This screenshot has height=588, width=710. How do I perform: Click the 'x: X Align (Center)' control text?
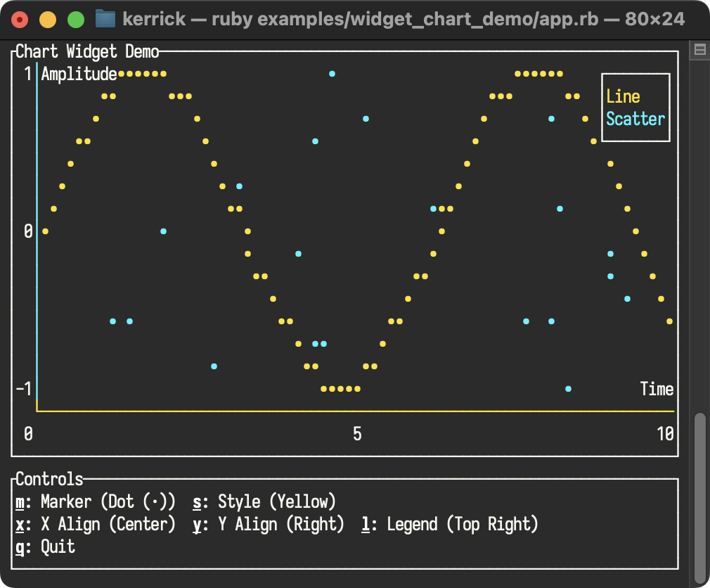pos(96,524)
